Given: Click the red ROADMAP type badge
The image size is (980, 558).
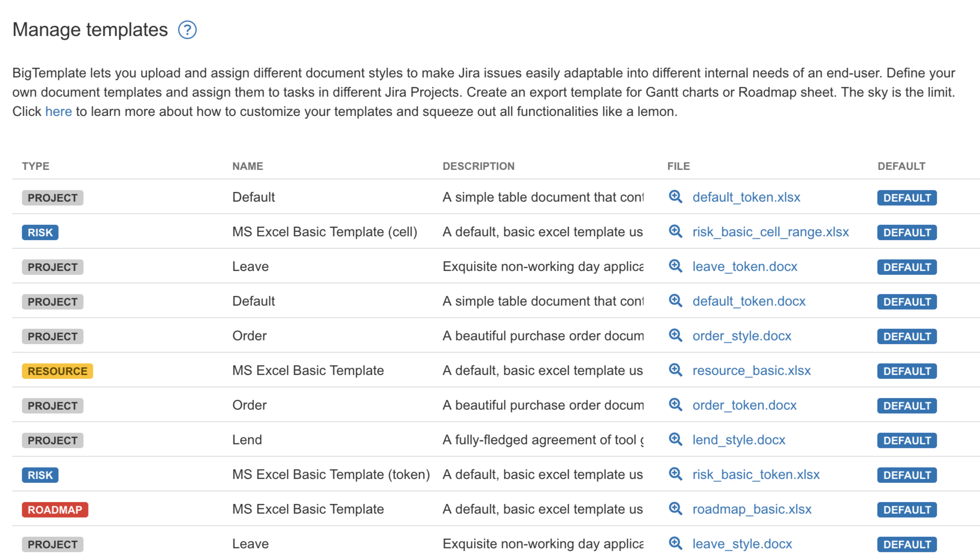Looking at the screenshot, I should 55,510.
